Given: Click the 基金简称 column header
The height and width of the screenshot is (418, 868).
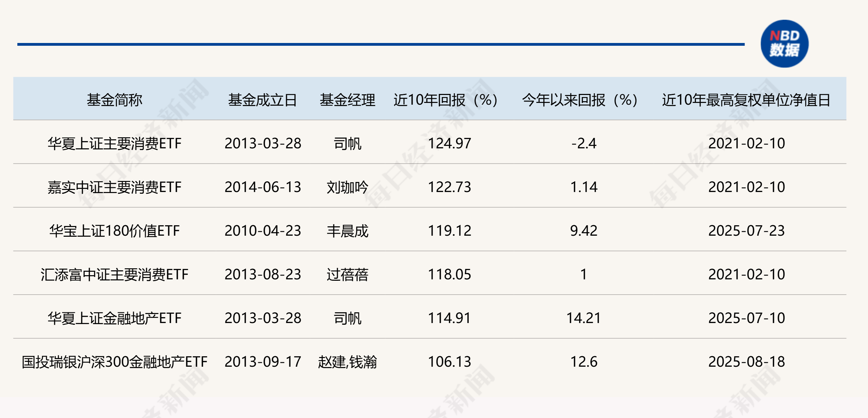Looking at the screenshot, I should [x=114, y=100].
